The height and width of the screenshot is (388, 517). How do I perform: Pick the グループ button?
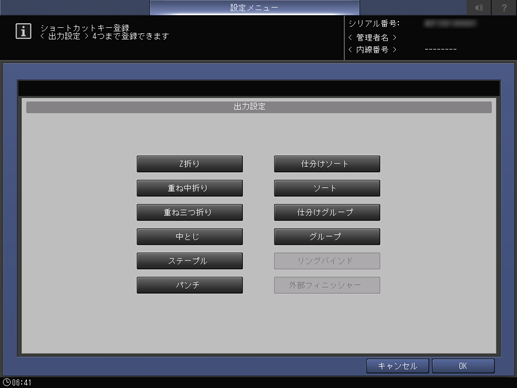[x=327, y=237]
